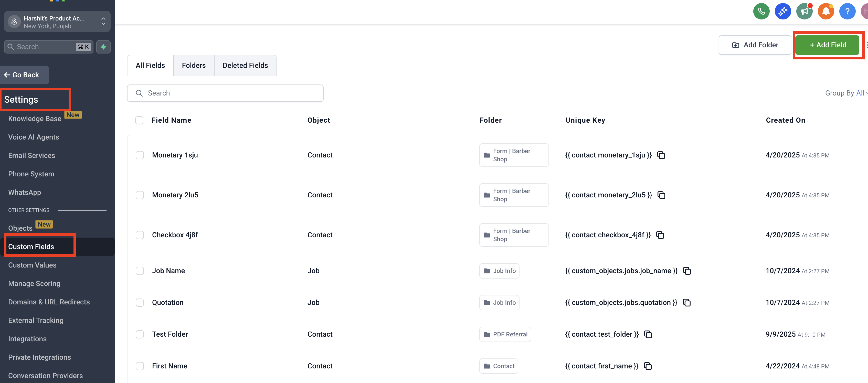This screenshot has height=383, width=868.
Task: Select the Job Name row checkbox
Action: (140, 271)
